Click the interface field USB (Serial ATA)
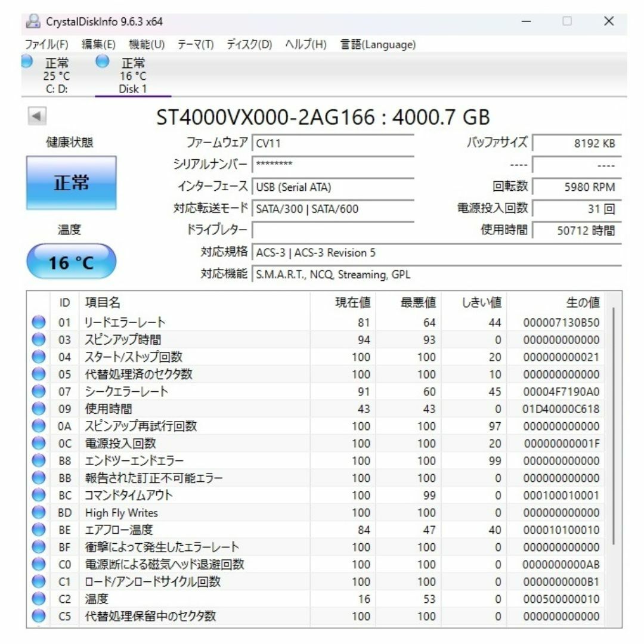 pyautogui.click(x=333, y=187)
